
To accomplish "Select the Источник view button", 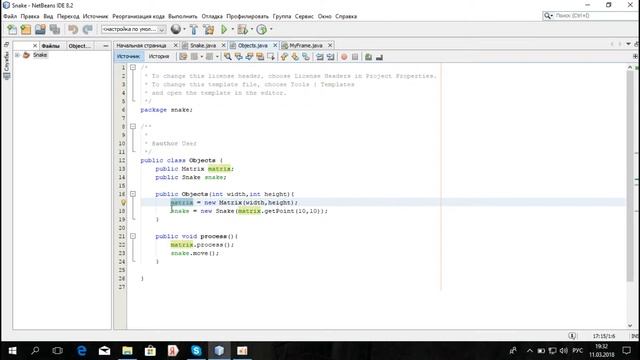I will [x=129, y=56].
